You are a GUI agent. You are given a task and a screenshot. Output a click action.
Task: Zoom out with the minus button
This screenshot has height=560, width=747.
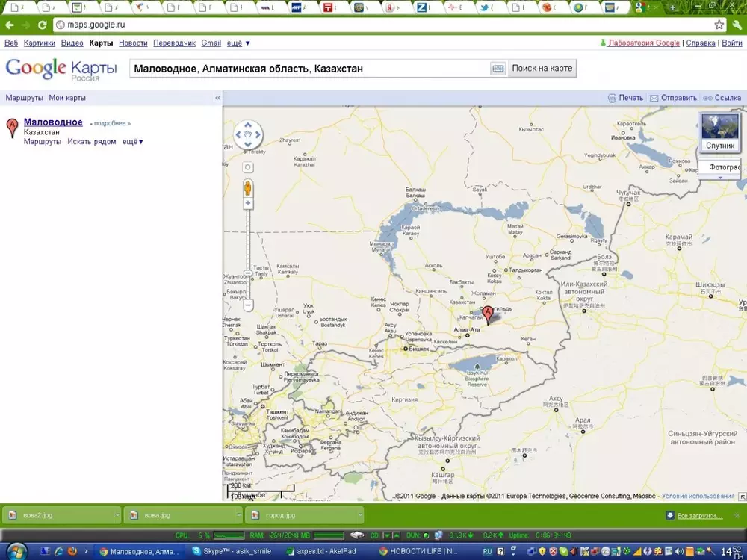248,305
